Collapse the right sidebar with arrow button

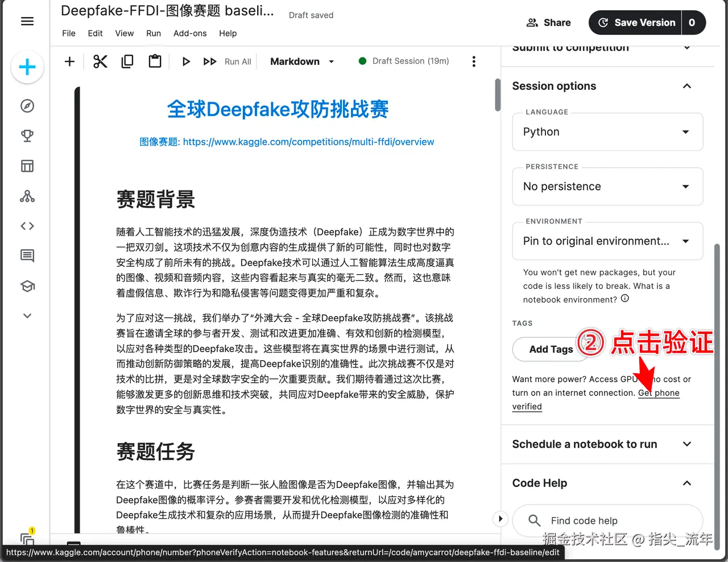click(x=500, y=519)
